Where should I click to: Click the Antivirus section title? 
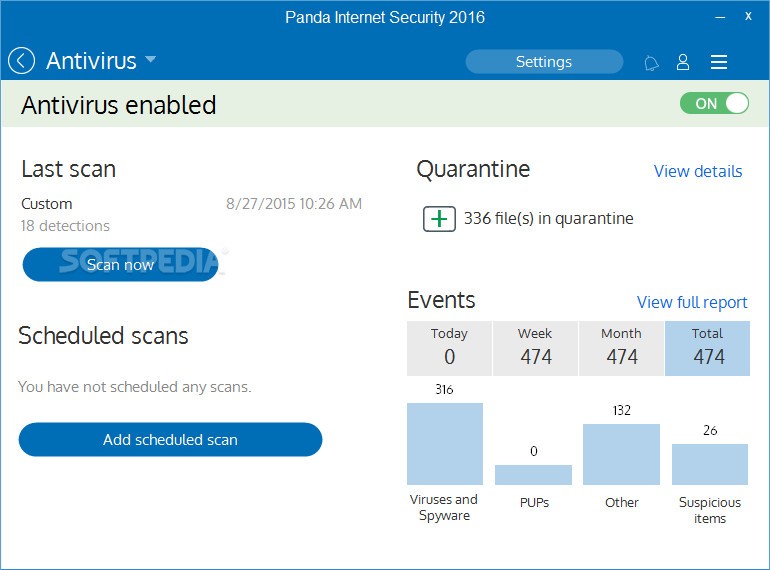91,61
